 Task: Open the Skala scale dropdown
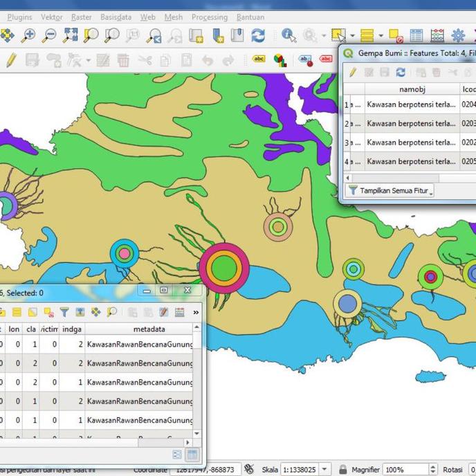pos(324,470)
